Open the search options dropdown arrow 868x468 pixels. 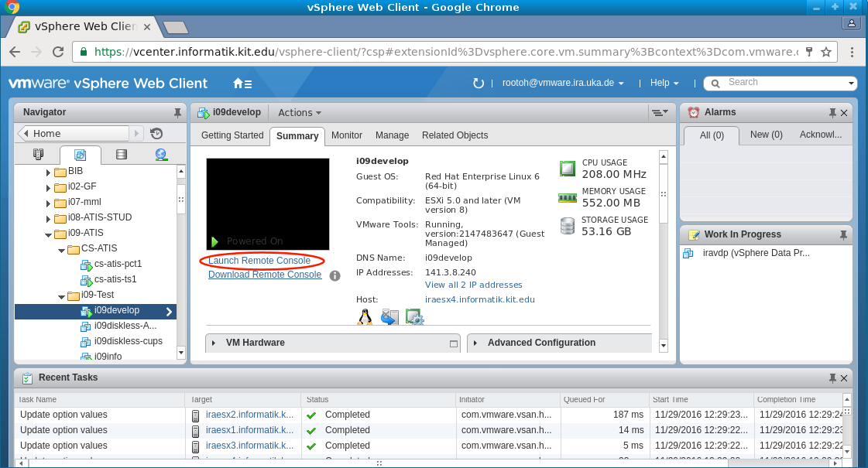point(852,84)
